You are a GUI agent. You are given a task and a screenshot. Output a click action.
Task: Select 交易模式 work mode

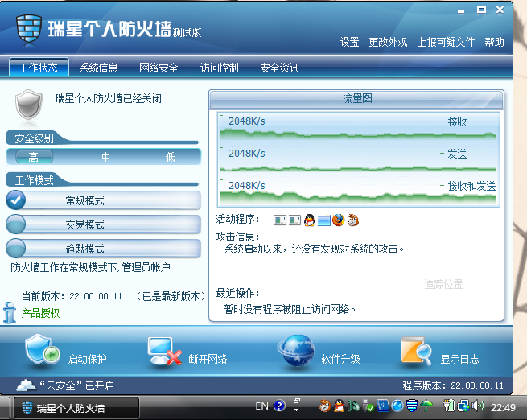(104, 224)
